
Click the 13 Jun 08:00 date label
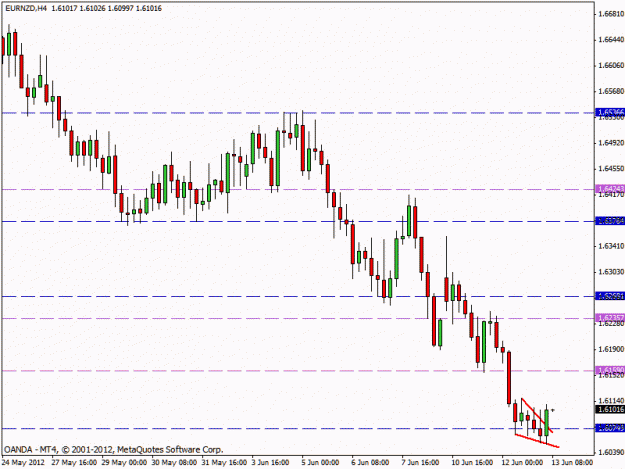pos(572,463)
